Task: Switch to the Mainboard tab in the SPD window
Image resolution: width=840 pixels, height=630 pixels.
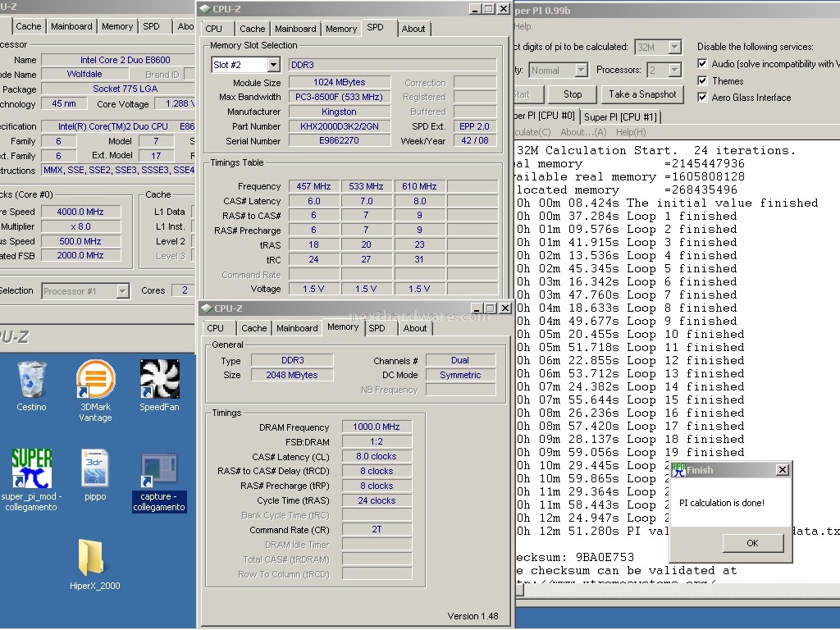Action: pyautogui.click(x=295, y=29)
